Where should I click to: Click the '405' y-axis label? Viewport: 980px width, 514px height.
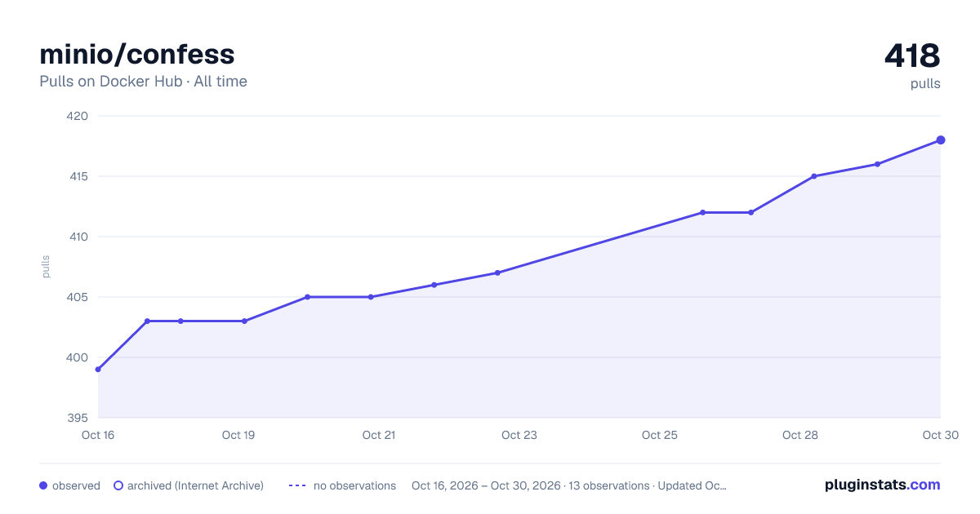pos(78,297)
